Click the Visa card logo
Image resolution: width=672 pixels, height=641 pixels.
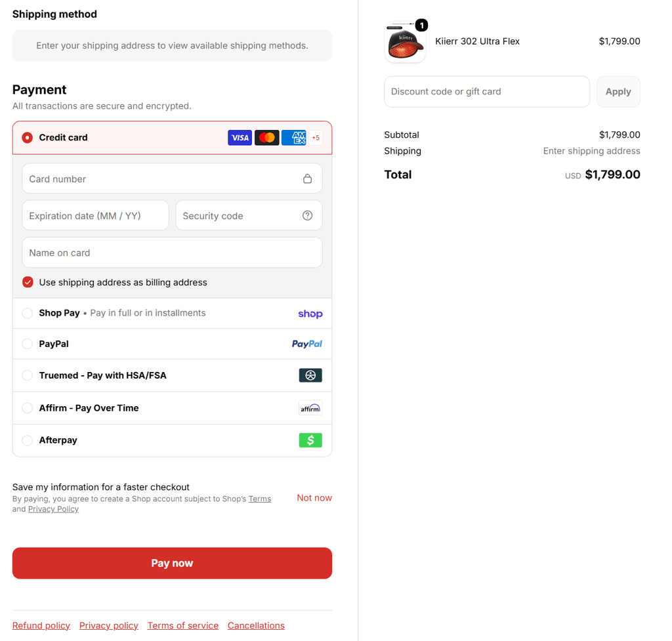[240, 138]
